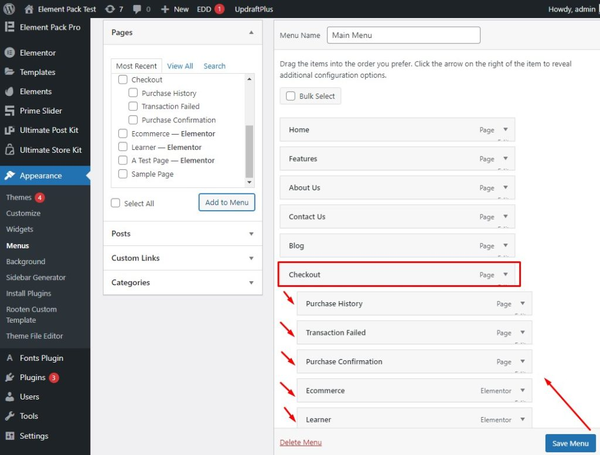Open the Widgets submenu item
The width and height of the screenshot is (600, 455).
(x=20, y=229)
